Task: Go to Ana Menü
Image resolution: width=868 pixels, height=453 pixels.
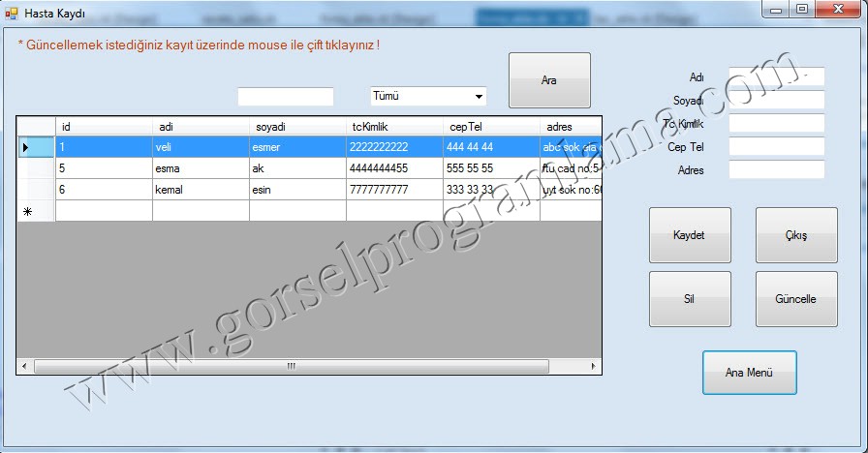Action: tap(749, 373)
